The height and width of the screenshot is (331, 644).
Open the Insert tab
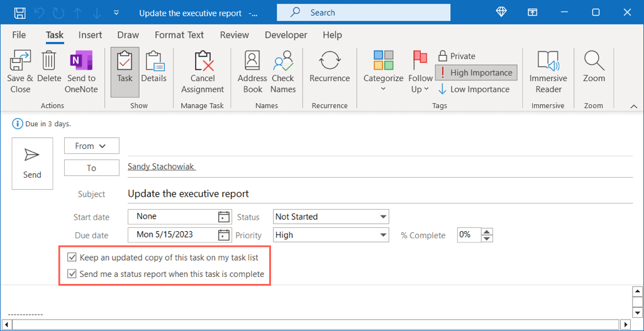pos(91,35)
